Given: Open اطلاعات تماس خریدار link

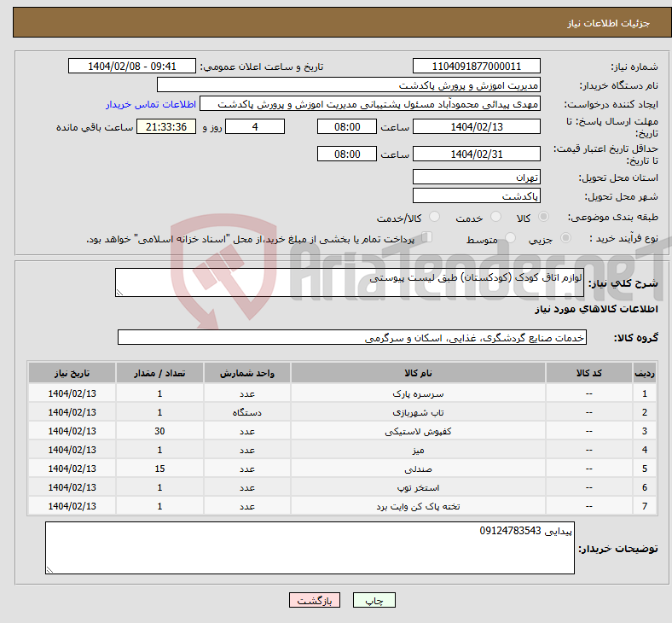Looking at the screenshot, I should 151,104.
